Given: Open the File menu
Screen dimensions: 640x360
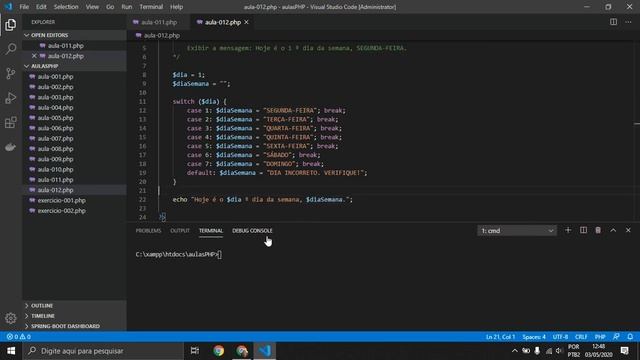Looking at the screenshot, I should coord(24,7).
